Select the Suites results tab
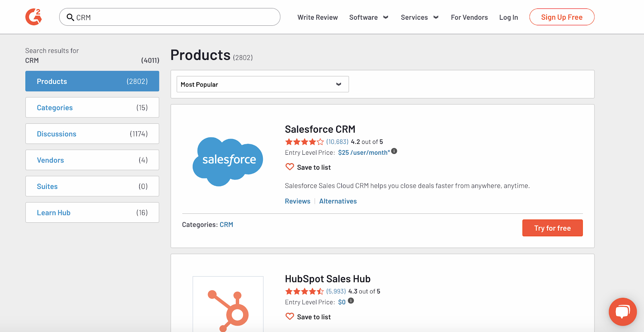Viewport: 644px width, 332px height. pos(92,186)
